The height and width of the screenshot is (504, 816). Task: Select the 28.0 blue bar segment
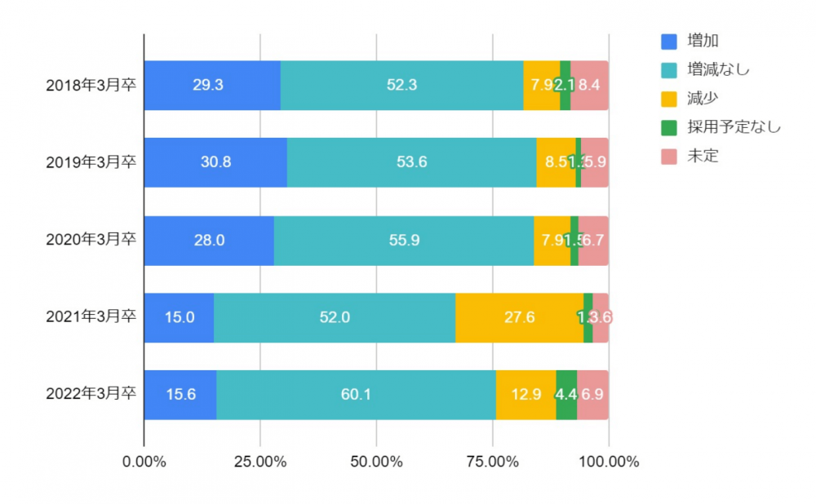[209, 240]
